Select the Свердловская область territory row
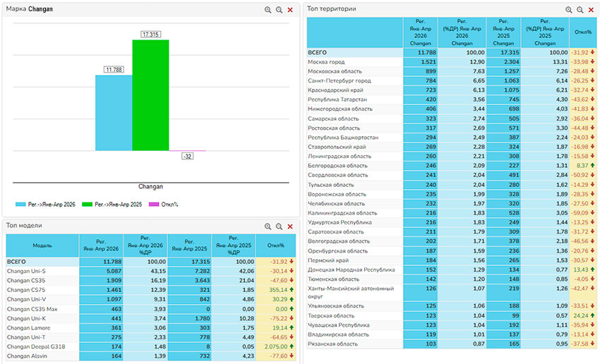This screenshot has height=364, width=600. point(452,175)
